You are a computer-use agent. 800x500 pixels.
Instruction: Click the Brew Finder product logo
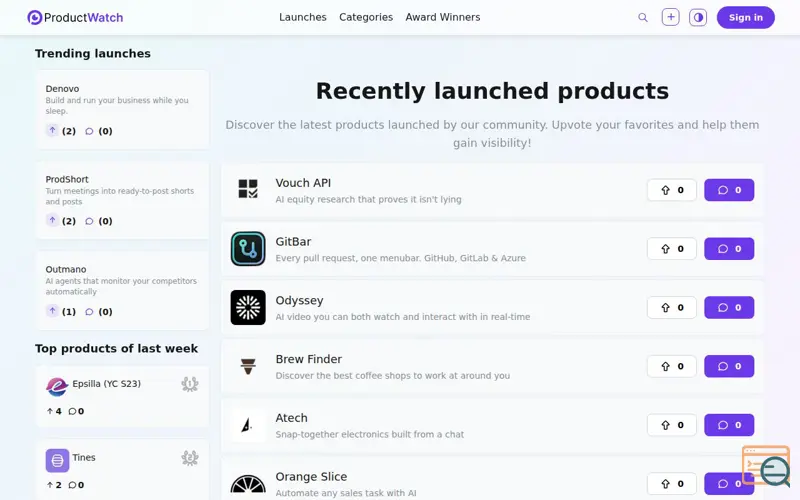pos(248,366)
